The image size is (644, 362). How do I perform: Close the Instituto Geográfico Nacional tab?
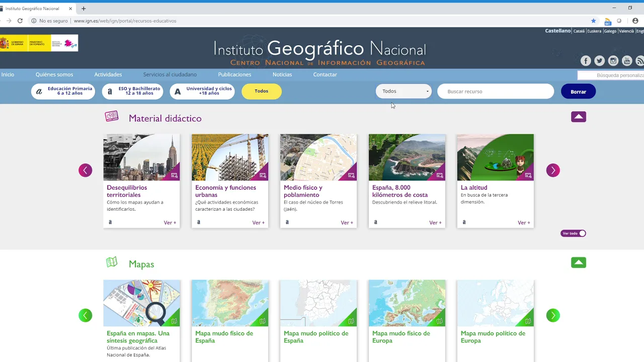coord(70,9)
